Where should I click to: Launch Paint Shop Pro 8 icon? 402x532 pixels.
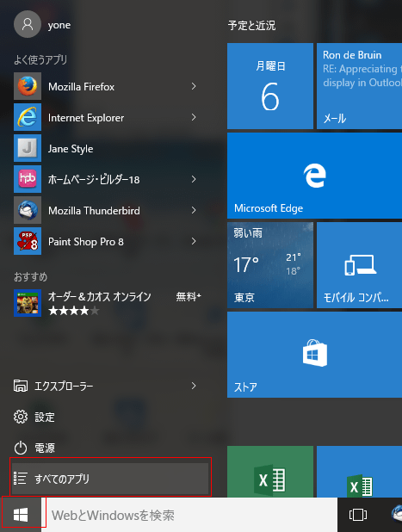point(28,241)
